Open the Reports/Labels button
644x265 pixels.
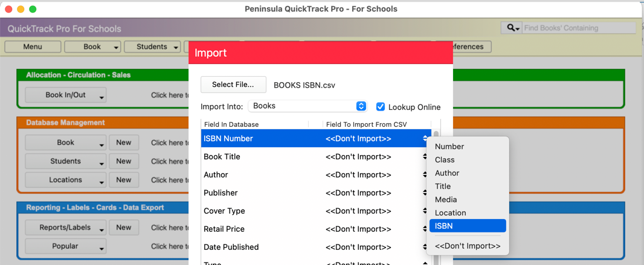pyautogui.click(x=66, y=227)
